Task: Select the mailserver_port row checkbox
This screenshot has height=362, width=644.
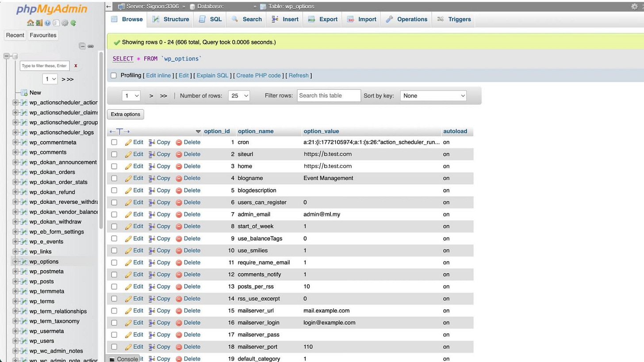Action: click(114, 347)
